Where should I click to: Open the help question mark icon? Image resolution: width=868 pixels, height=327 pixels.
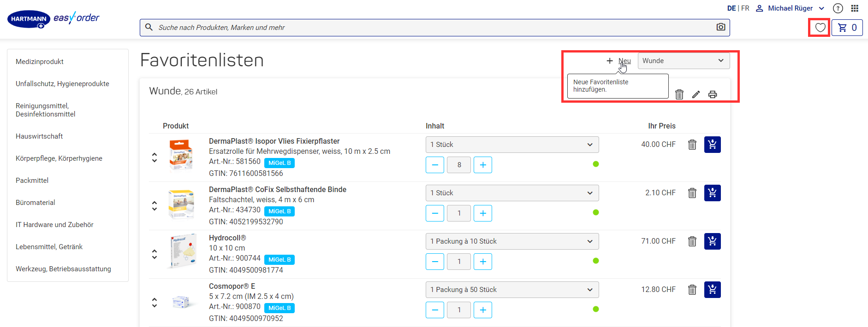pyautogui.click(x=838, y=8)
